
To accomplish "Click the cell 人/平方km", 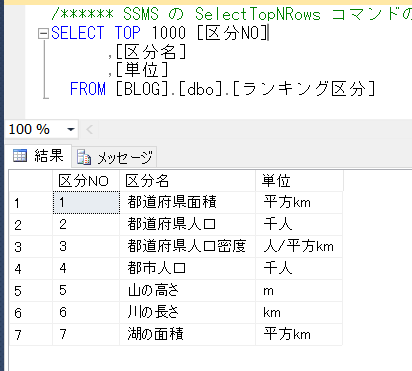I will click(x=299, y=247).
